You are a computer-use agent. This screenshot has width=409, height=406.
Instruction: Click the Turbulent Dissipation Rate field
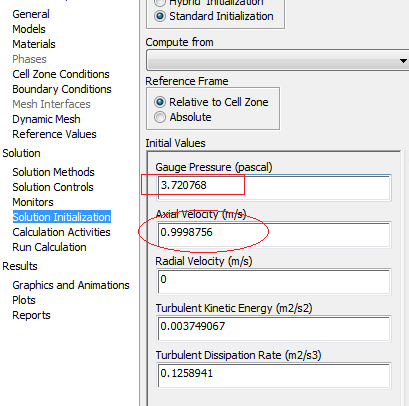pyautogui.click(x=274, y=376)
